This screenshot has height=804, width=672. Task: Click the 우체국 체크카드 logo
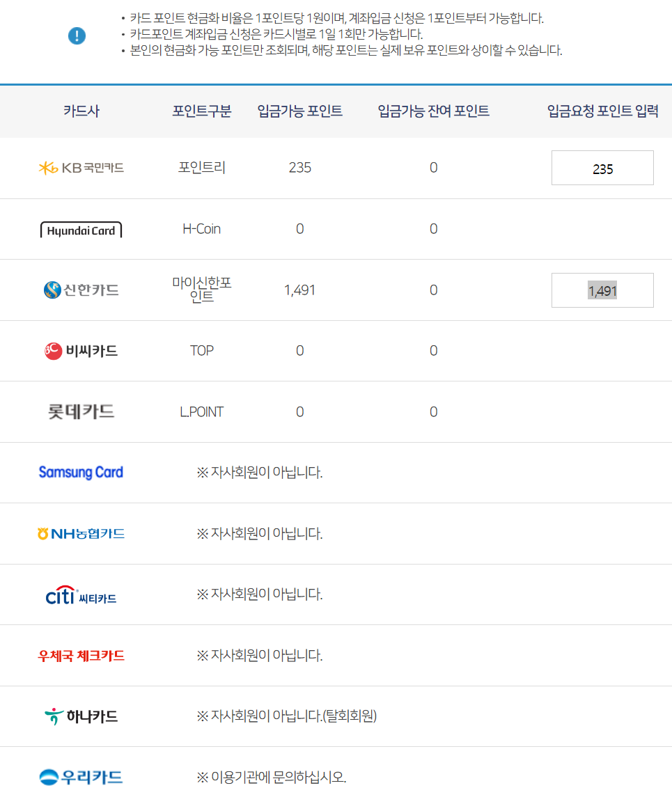81,655
